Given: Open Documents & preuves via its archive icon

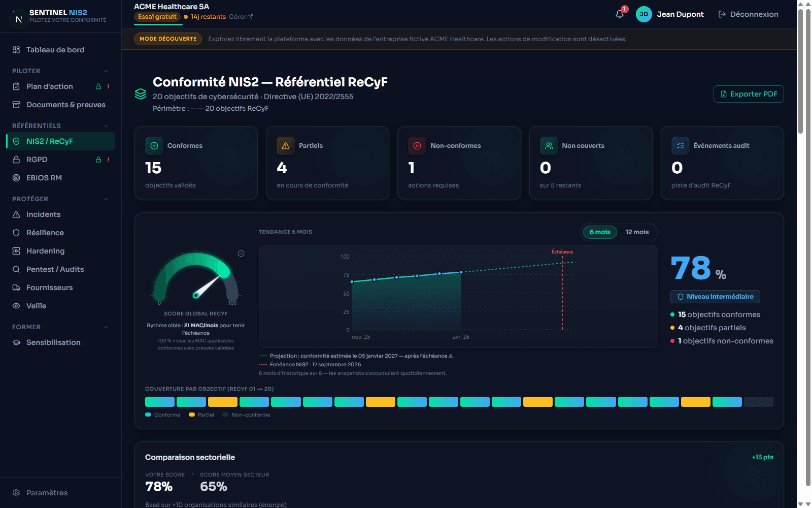Looking at the screenshot, I should 16,105.
